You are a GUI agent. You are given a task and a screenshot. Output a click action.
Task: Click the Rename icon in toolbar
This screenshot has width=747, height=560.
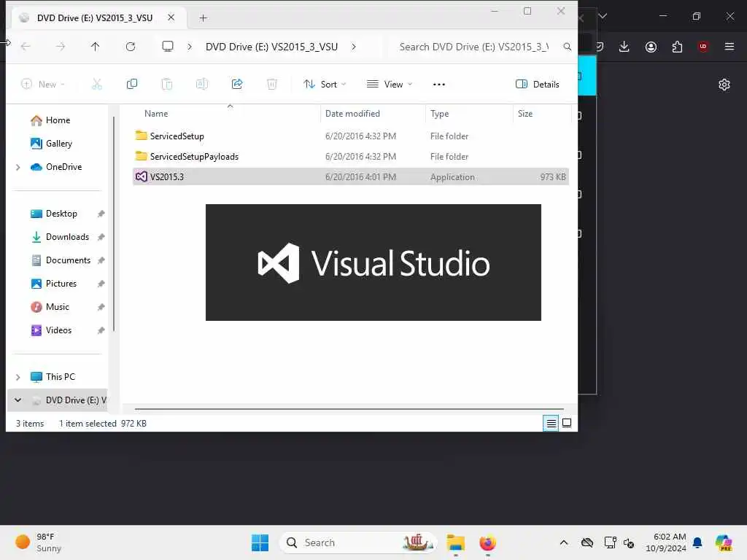[202, 85]
